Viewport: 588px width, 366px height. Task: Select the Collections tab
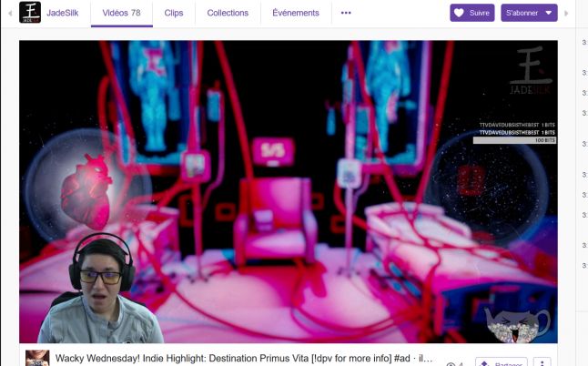click(228, 13)
